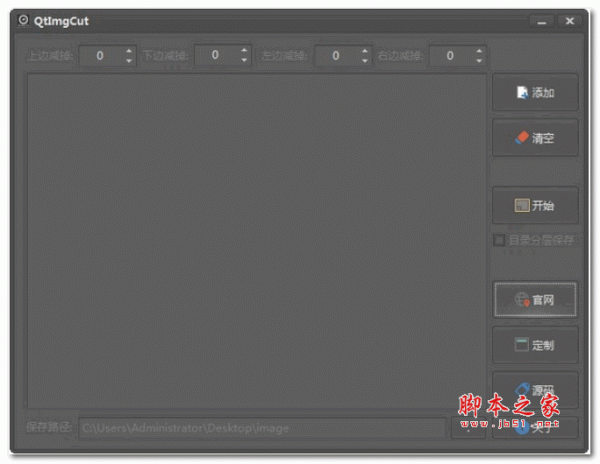
Task: Click the 定制 (Customize) button
Action: [535, 345]
